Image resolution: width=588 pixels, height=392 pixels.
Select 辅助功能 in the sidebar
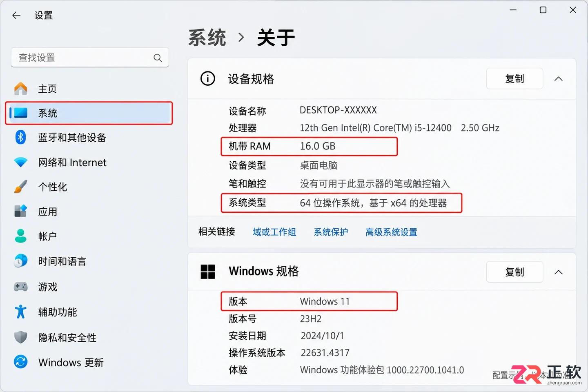(89, 312)
